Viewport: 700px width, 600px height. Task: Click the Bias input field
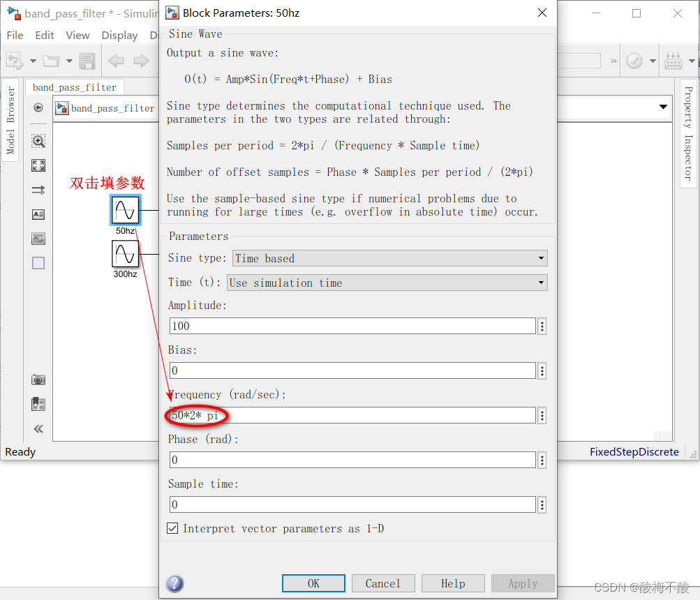pos(352,370)
